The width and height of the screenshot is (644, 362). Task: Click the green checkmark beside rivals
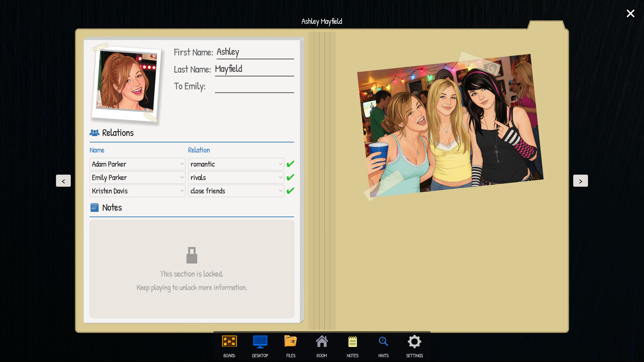(x=290, y=177)
